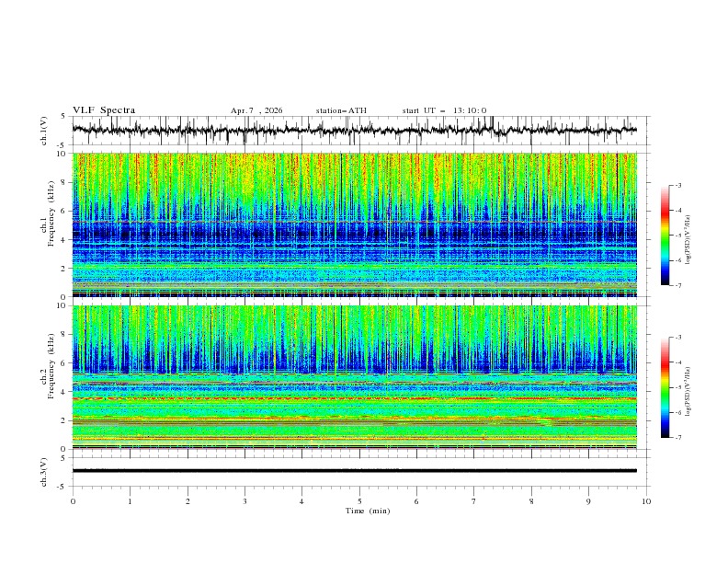Click the ch.1 spectrogram color bar
728x563 pixels.
(x=665, y=236)
